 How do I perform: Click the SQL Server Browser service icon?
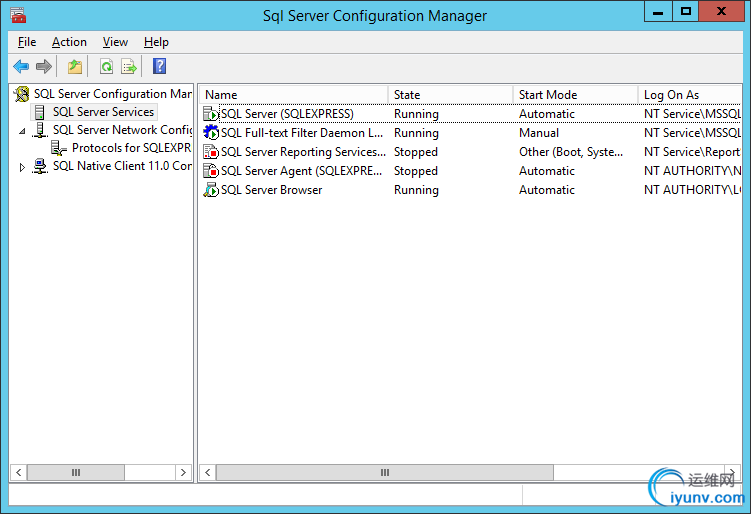pos(211,190)
